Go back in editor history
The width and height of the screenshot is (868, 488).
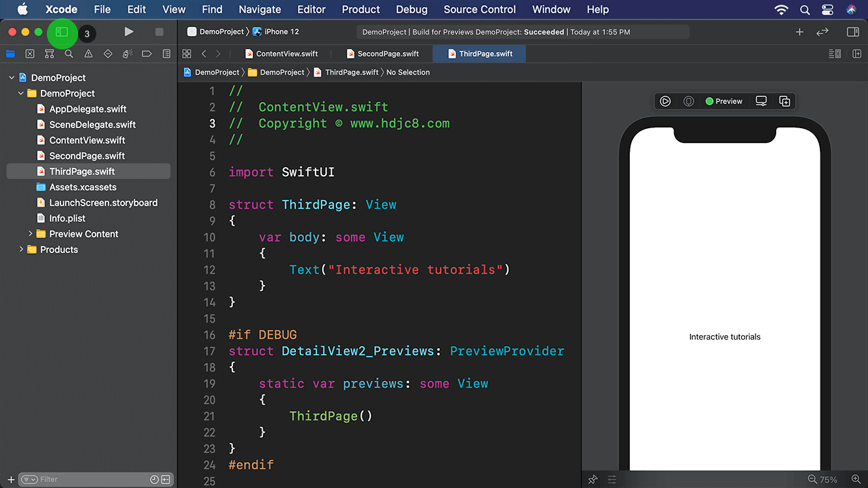204,54
